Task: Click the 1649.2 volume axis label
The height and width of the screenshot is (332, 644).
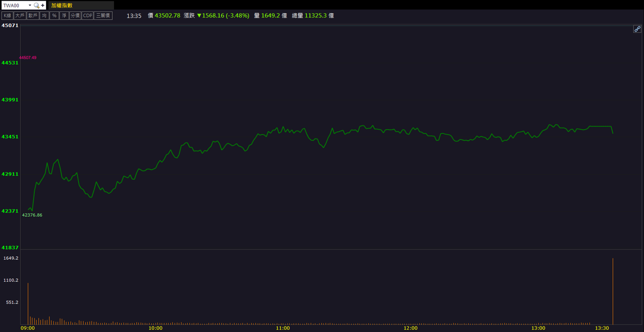Action: click(x=11, y=258)
